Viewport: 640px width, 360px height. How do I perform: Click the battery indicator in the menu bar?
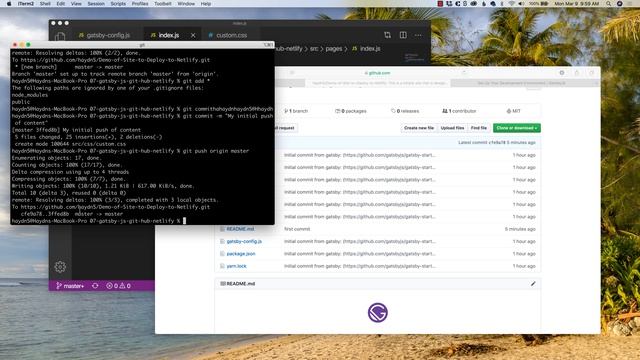click(538, 4)
